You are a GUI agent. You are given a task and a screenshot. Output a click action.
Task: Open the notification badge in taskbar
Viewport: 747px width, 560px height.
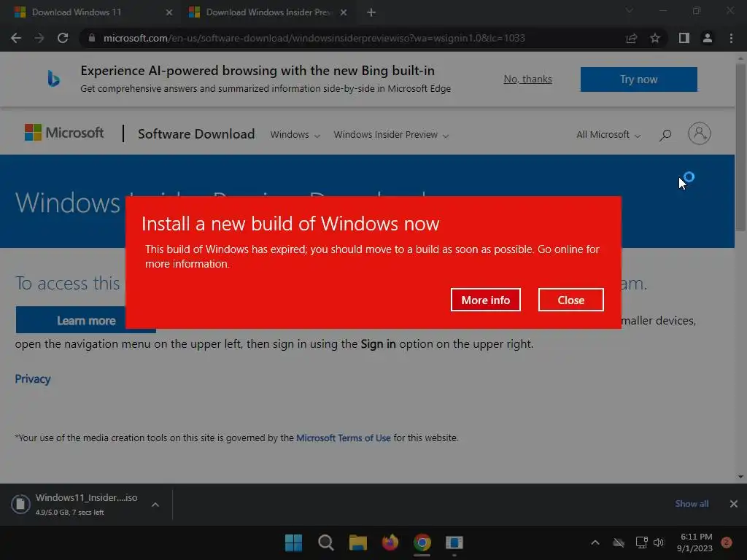pos(727,542)
